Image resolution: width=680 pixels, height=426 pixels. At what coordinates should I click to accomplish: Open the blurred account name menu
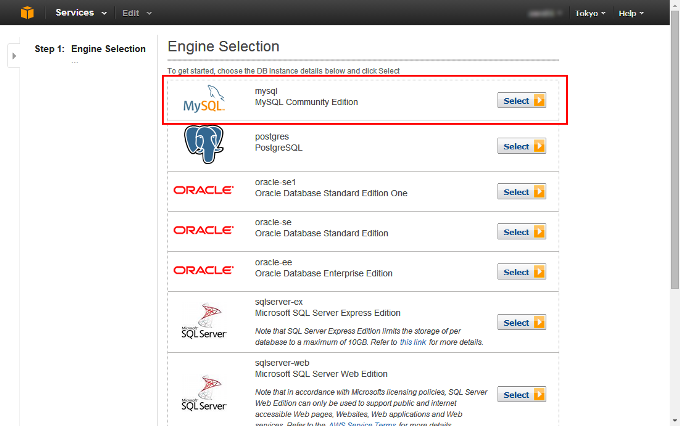click(545, 13)
